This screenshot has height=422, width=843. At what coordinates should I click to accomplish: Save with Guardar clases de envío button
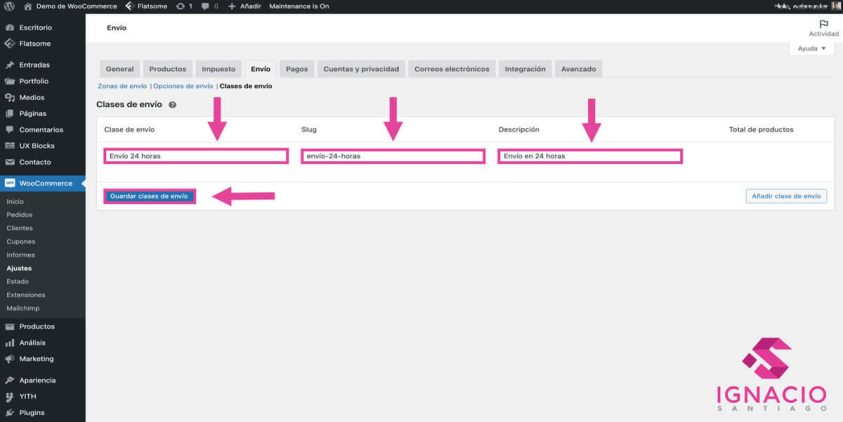[149, 196]
